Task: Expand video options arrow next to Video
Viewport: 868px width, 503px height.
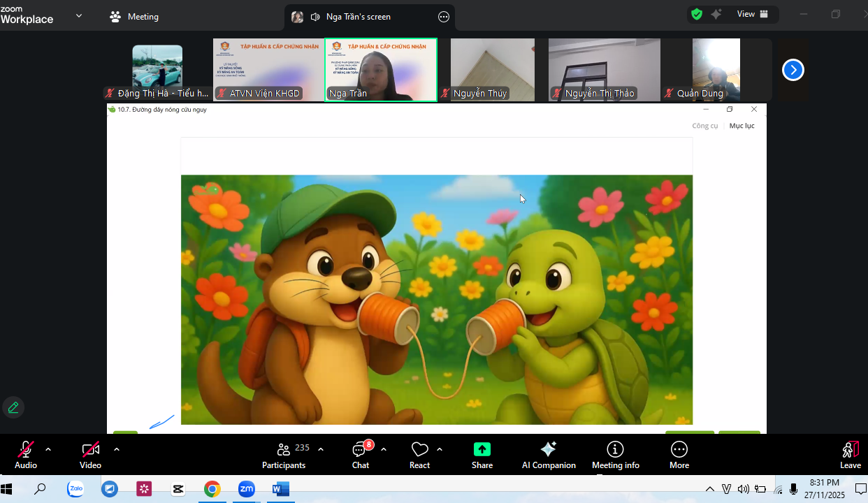Action: click(116, 449)
